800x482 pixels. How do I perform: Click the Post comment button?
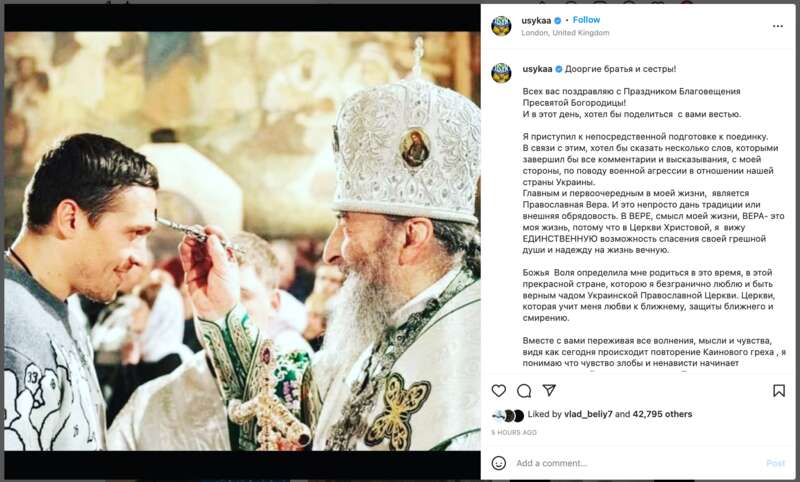coord(776,463)
